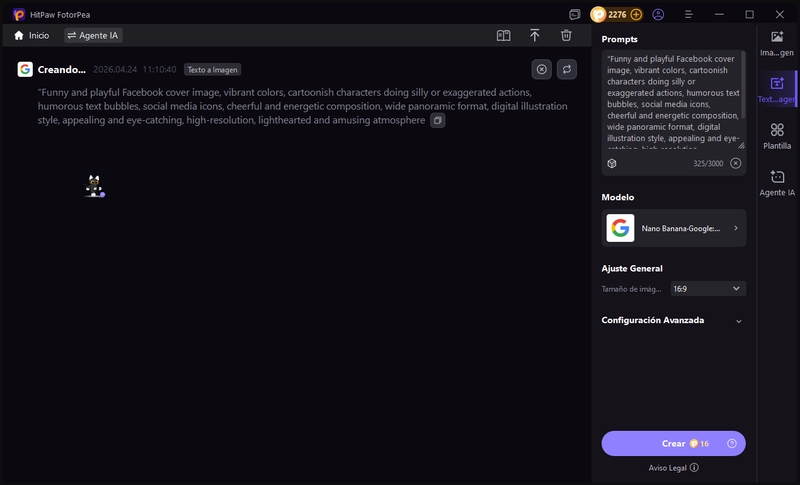Open the hamburger menu in the title bar
The width and height of the screenshot is (800, 485).
(x=688, y=15)
